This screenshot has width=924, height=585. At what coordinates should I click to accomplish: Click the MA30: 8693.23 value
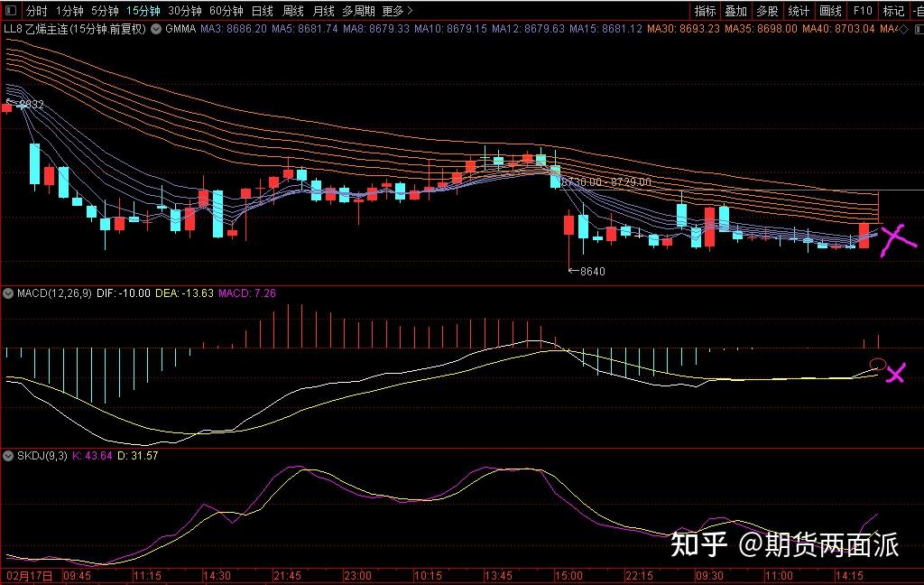(684, 28)
